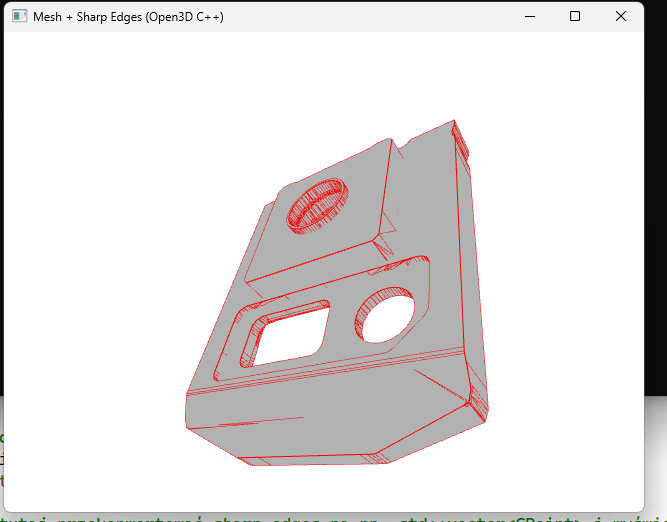Click the small notch on mesh top edge
Viewport: 667px width, 522px height.
pos(402,148)
